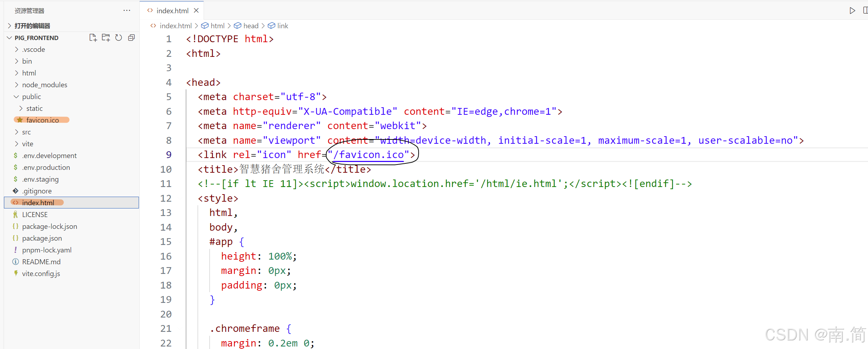
Task: Open README.md in explorer
Action: click(x=71, y=262)
